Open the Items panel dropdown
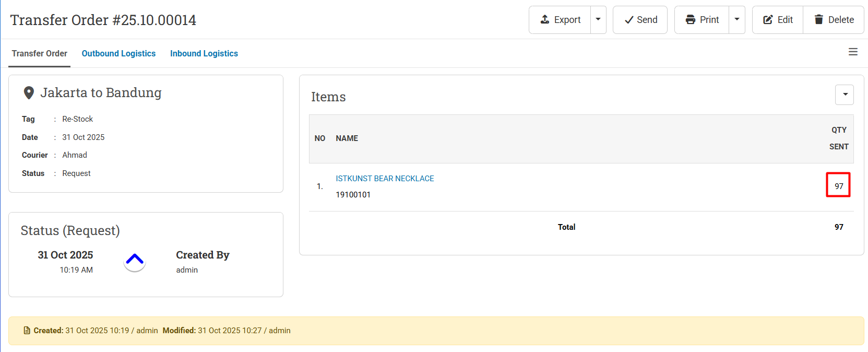Screen dimensions: 868x352 845,95
